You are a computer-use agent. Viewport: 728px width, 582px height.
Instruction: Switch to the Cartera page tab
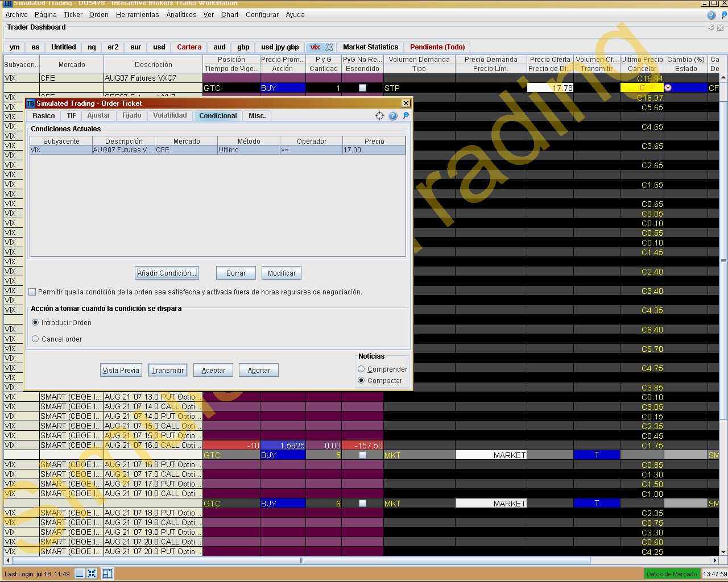(189, 47)
